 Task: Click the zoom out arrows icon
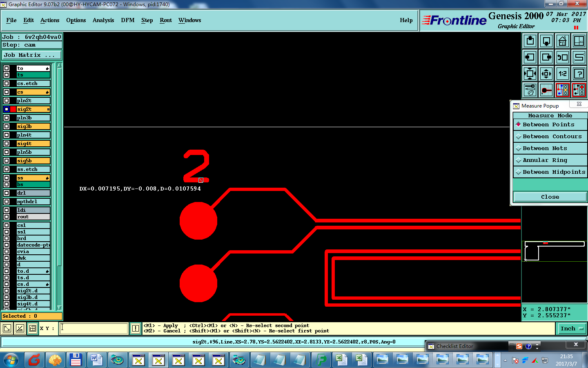click(x=546, y=74)
